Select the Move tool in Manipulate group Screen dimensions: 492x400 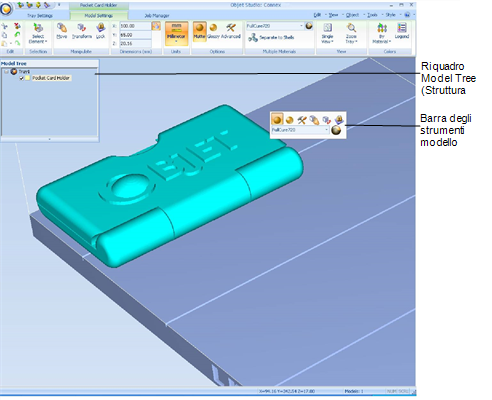62,31
